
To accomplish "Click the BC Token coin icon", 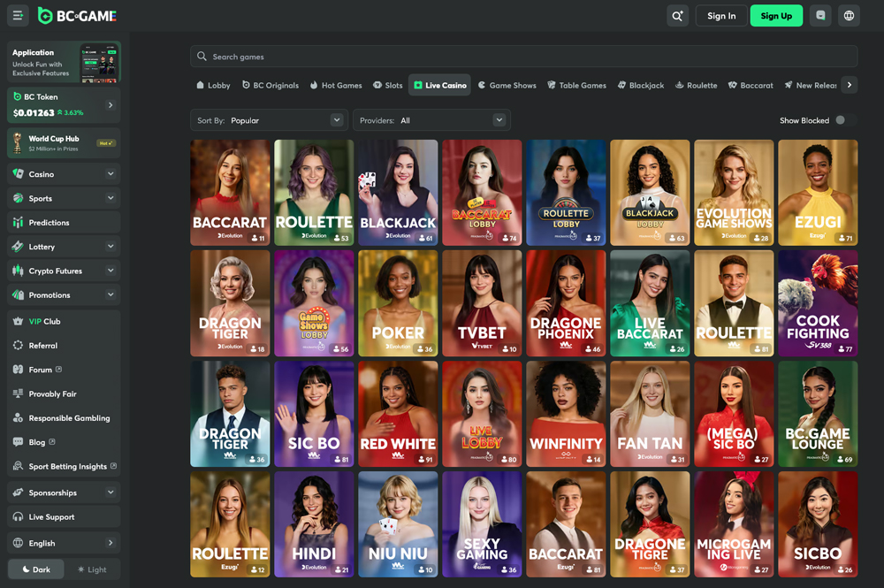I will [17, 96].
